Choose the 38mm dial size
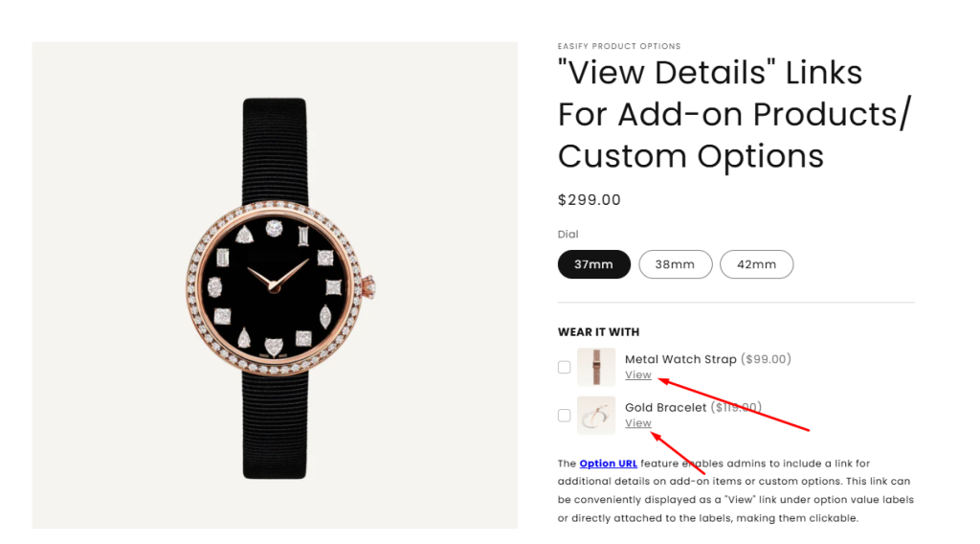 (x=675, y=264)
